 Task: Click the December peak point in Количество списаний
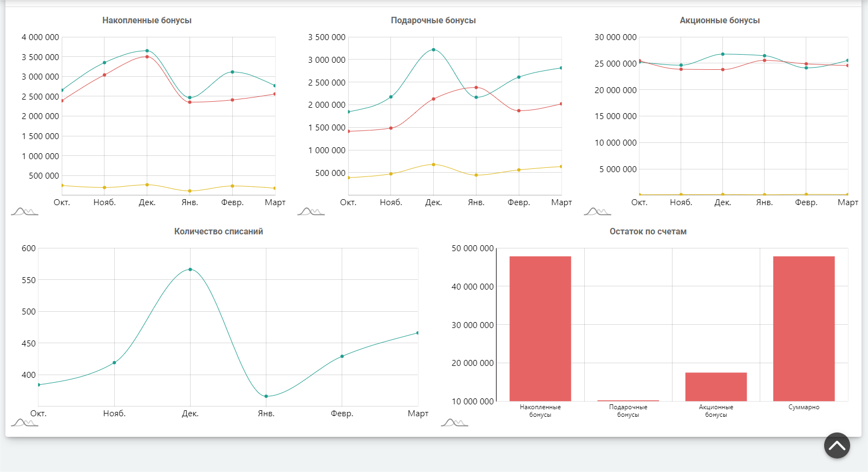(x=190, y=270)
